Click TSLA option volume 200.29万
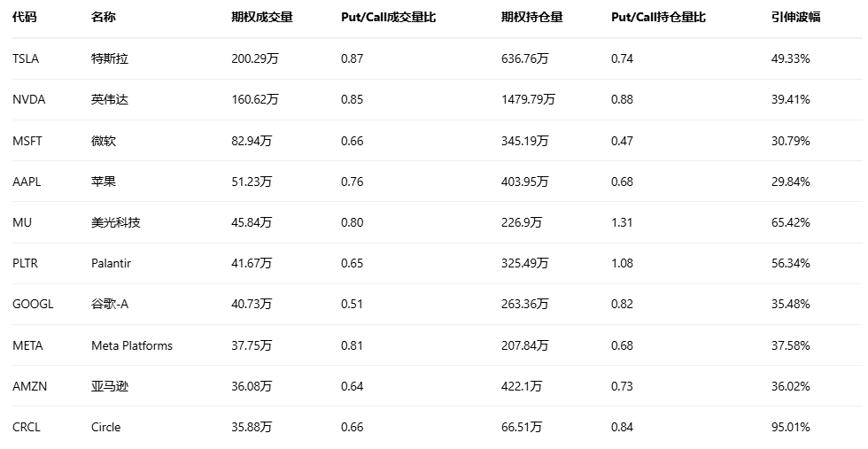The height and width of the screenshot is (449, 868). click(x=254, y=58)
